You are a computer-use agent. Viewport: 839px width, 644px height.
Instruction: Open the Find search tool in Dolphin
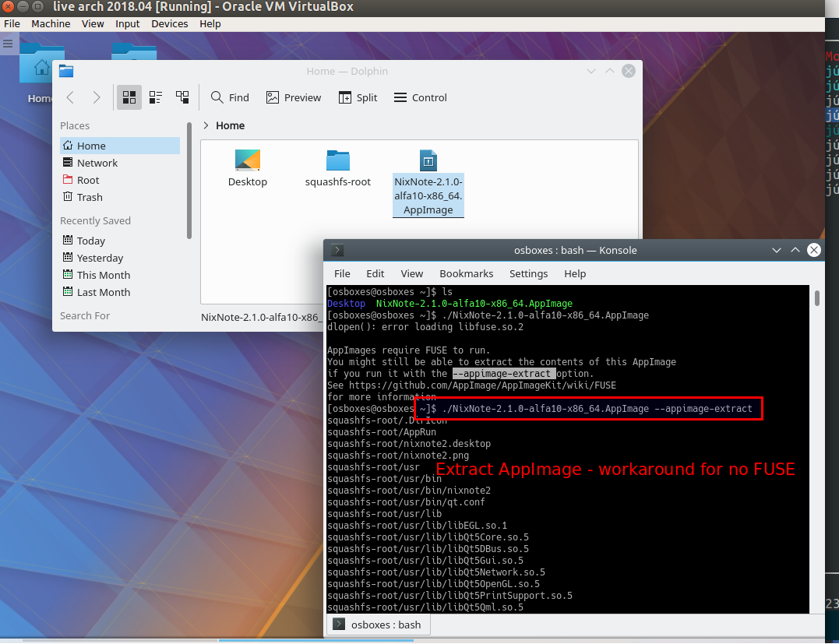(230, 97)
